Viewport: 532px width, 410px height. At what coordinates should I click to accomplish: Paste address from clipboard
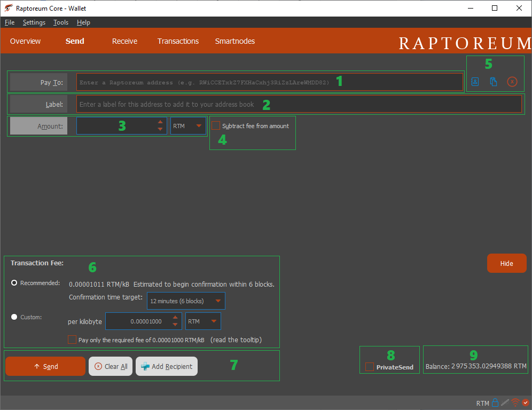pyautogui.click(x=493, y=82)
